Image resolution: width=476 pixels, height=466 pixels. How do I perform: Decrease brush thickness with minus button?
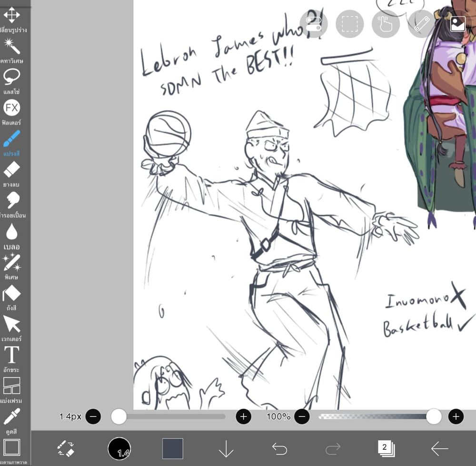pyautogui.click(x=93, y=416)
